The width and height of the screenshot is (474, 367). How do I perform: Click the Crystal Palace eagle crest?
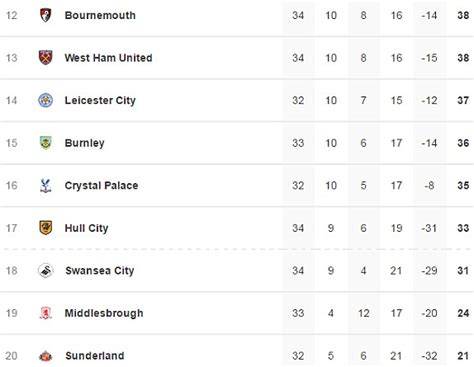coord(46,186)
